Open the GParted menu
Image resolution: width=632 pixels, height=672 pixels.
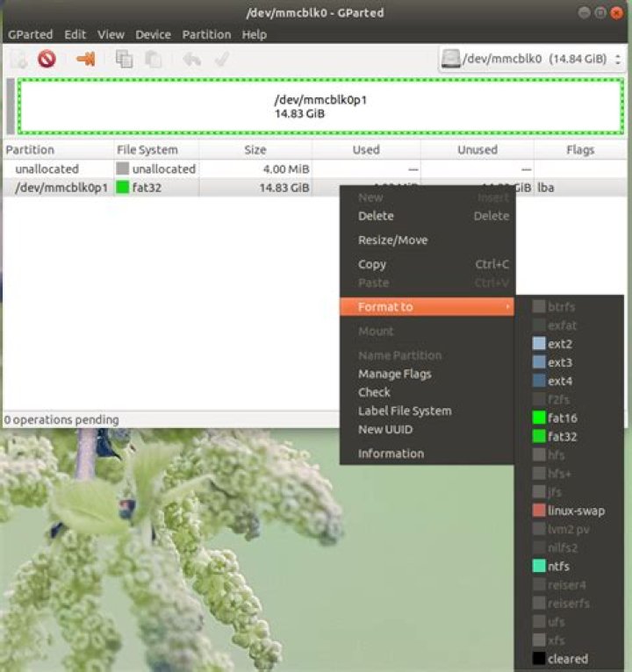[31, 34]
